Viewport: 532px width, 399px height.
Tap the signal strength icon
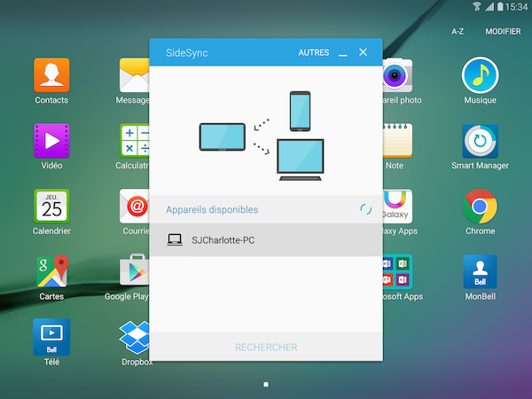tap(489, 6)
